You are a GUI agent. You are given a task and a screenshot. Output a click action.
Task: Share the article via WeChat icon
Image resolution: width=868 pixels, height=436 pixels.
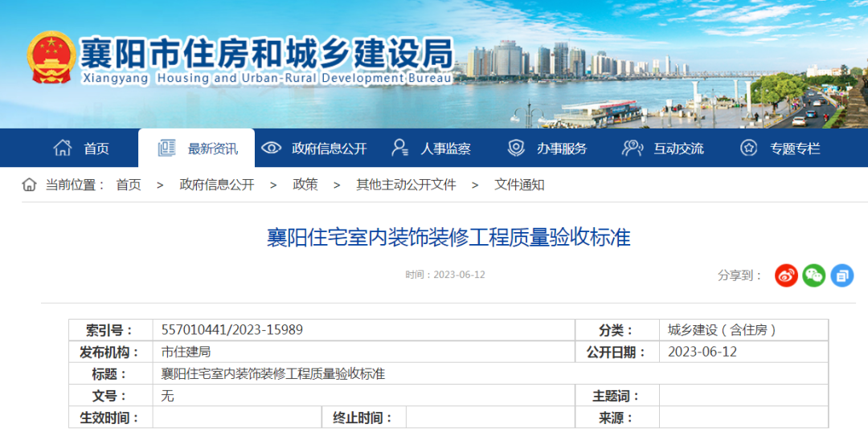[814, 275]
